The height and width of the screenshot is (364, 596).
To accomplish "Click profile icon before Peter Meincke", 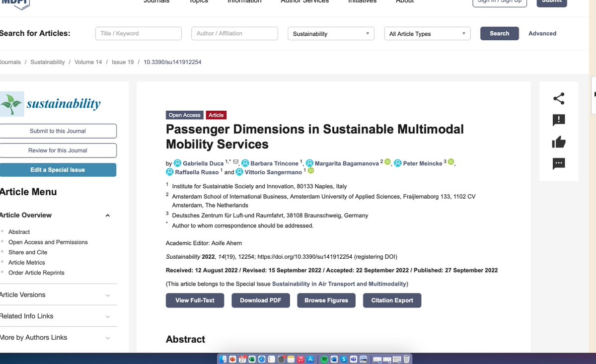I will 398,163.
